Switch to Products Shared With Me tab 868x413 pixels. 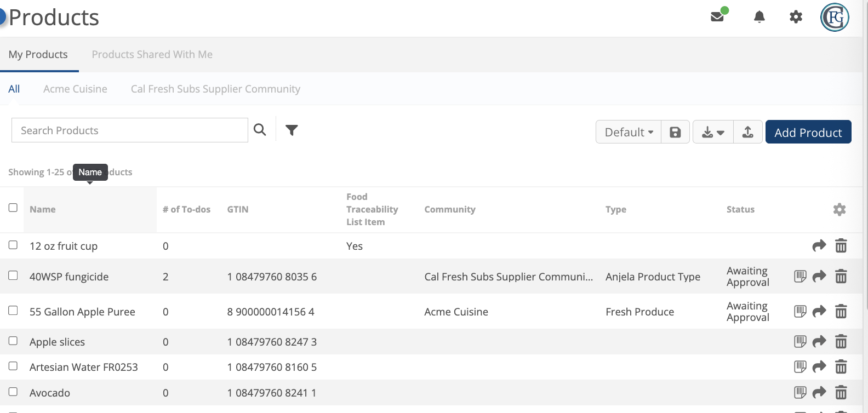point(152,54)
